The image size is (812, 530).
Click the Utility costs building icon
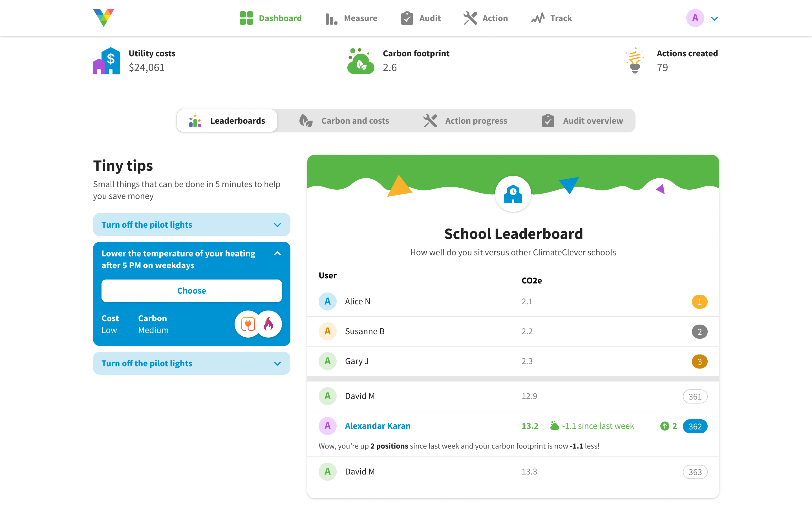107,61
